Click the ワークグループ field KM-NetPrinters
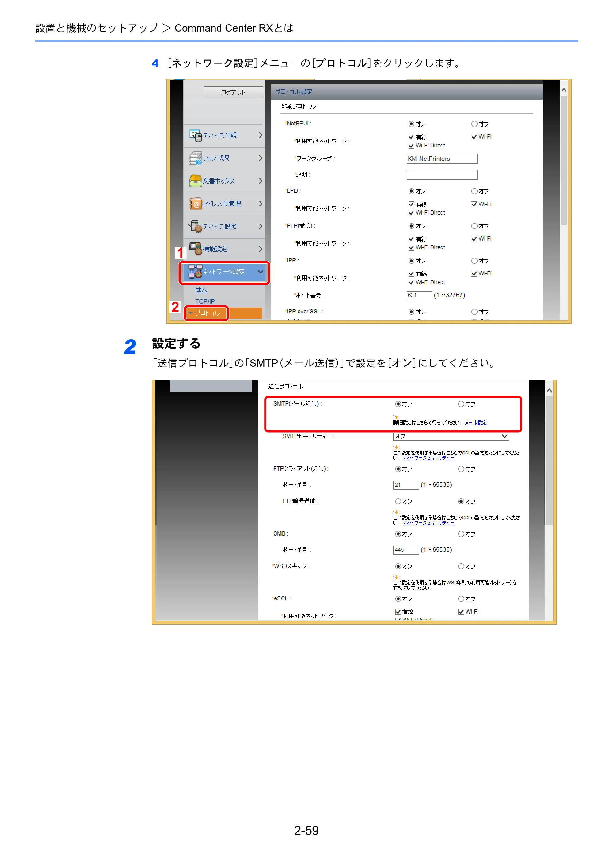Image resolution: width=613 pixels, height=868 pixels. pos(442,159)
